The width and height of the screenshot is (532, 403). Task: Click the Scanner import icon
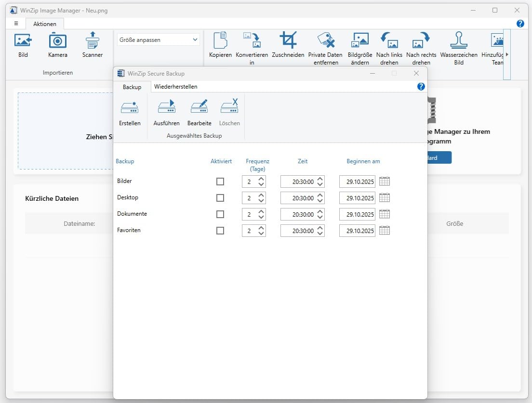pos(93,40)
